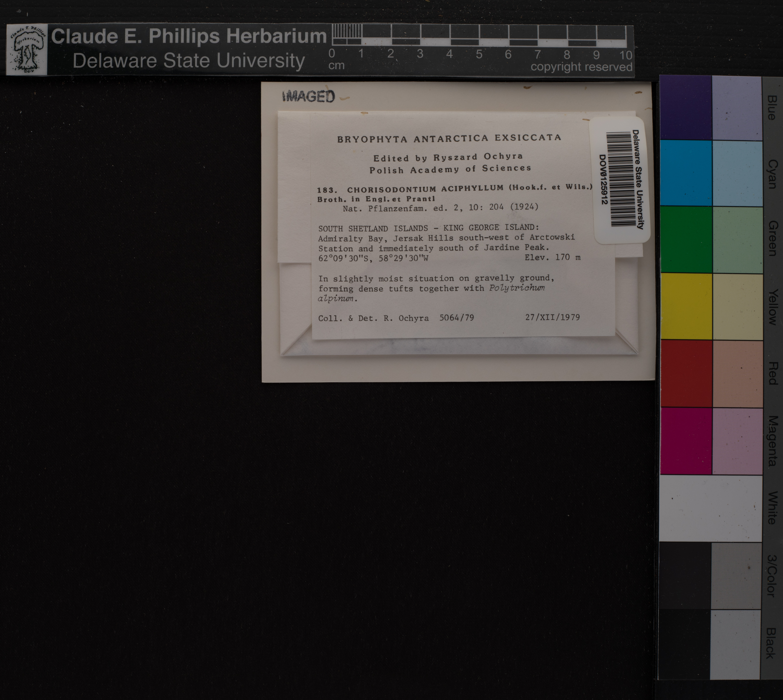Click the herbarium mushroom logo

27,50
